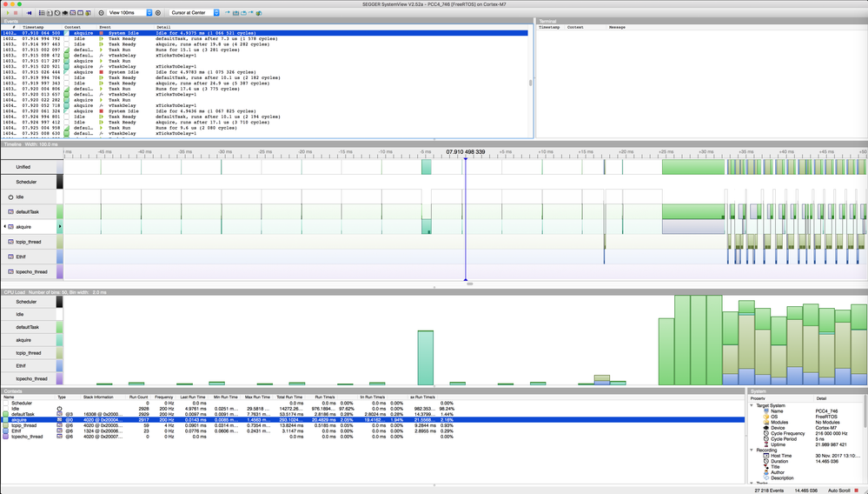Open the View 100ms dropdown

pos(129,13)
